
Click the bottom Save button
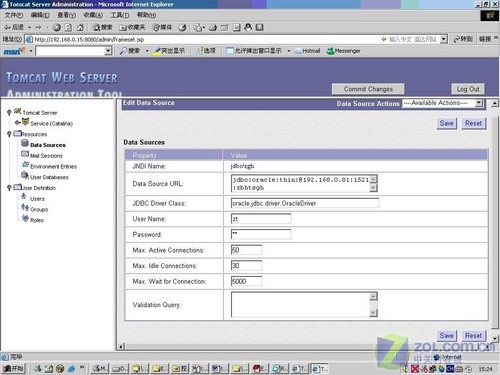pos(446,336)
